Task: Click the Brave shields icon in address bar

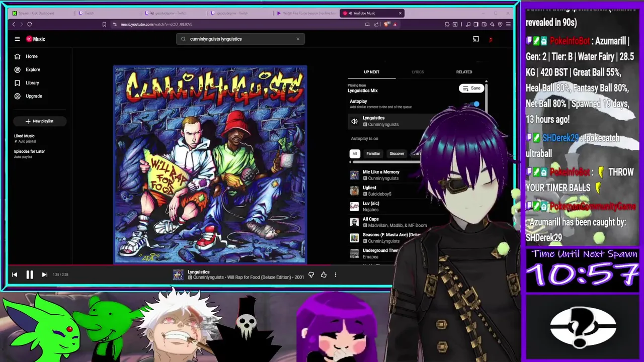Action: tap(386, 24)
